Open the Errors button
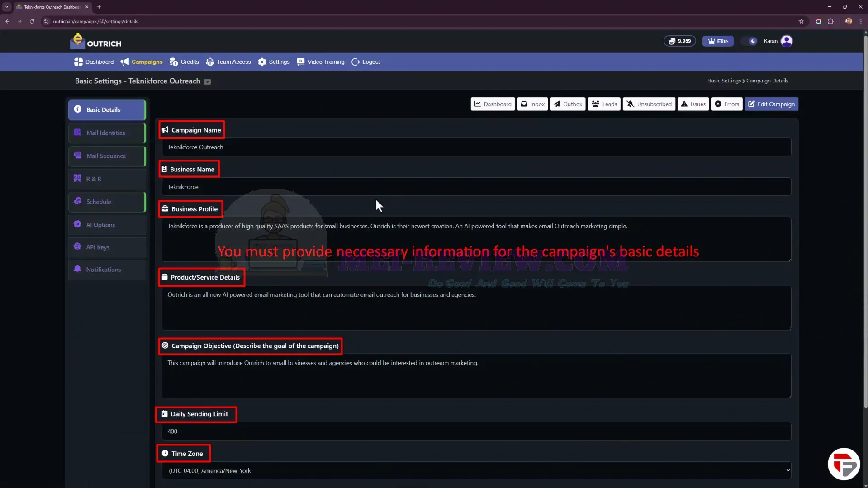 click(x=726, y=104)
